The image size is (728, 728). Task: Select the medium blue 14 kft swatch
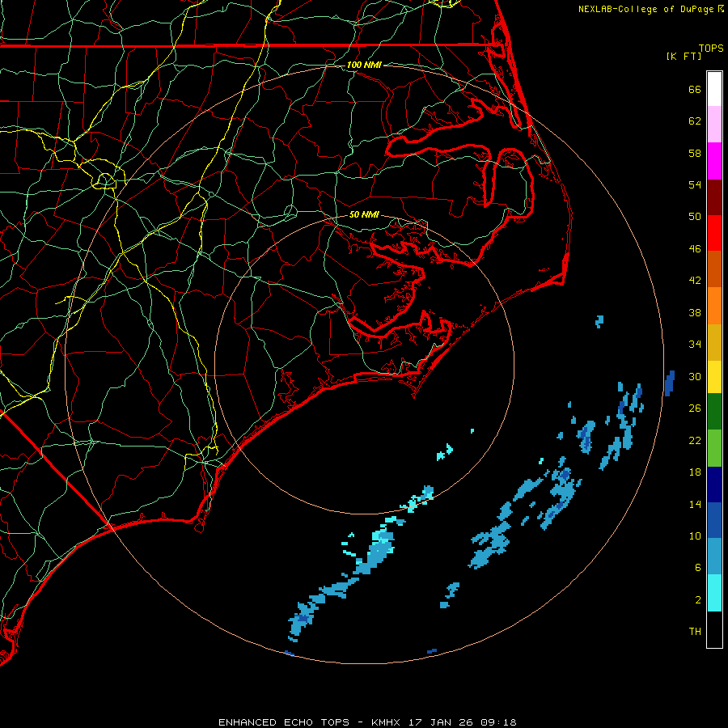714,520
